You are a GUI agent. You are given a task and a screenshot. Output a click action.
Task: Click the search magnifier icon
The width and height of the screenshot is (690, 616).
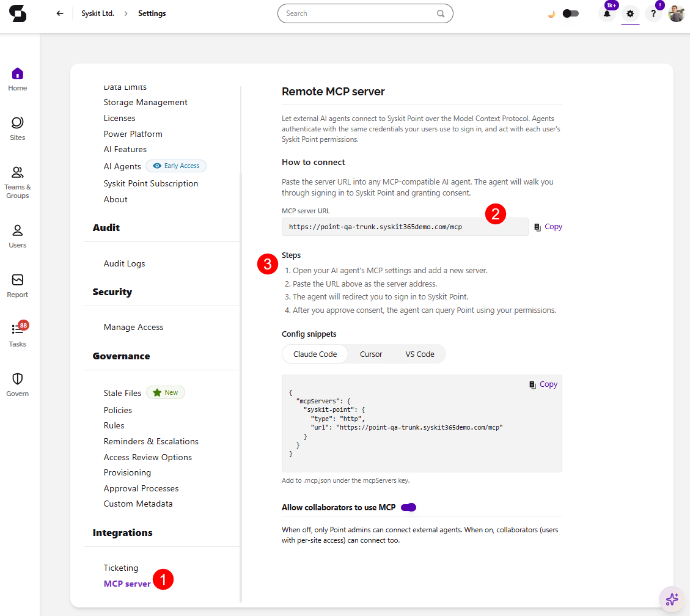(441, 13)
